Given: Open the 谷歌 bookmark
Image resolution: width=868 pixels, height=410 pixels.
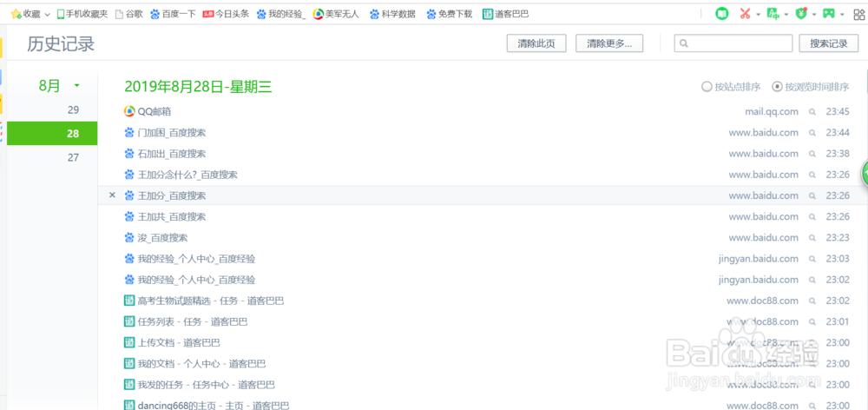Looking at the screenshot, I should tap(128, 14).
